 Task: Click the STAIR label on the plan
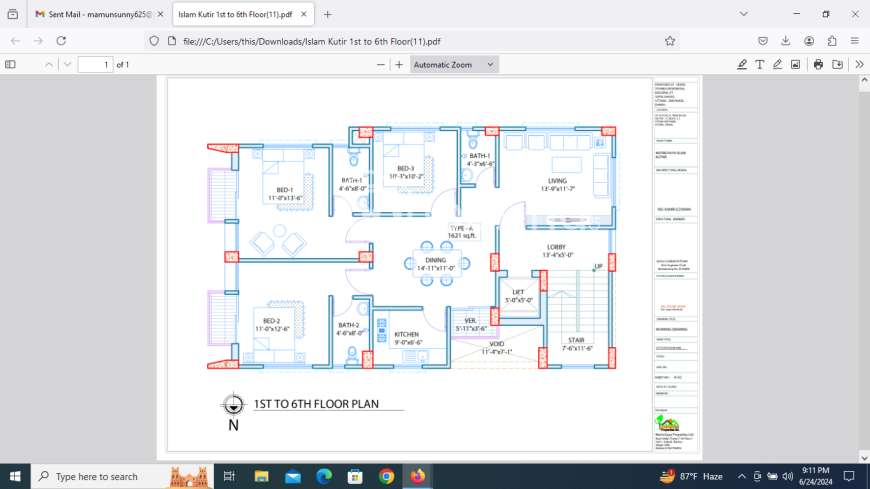click(x=576, y=340)
